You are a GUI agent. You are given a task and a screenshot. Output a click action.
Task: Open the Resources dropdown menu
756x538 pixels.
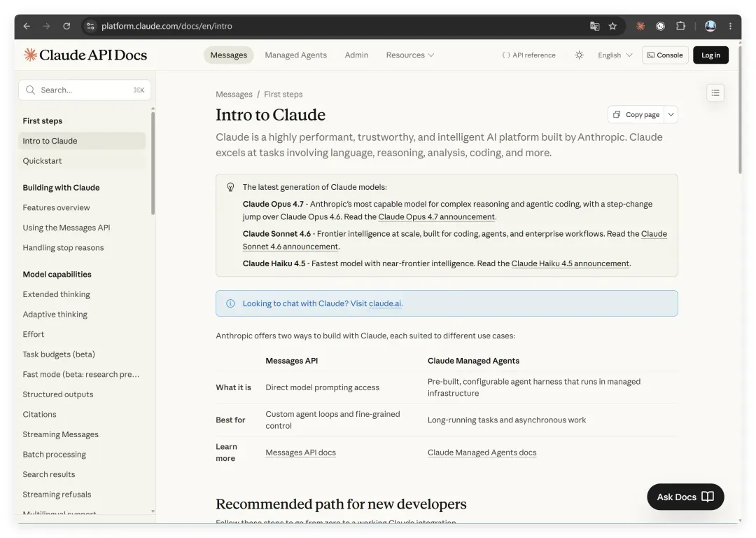click(x=409, y=55)
